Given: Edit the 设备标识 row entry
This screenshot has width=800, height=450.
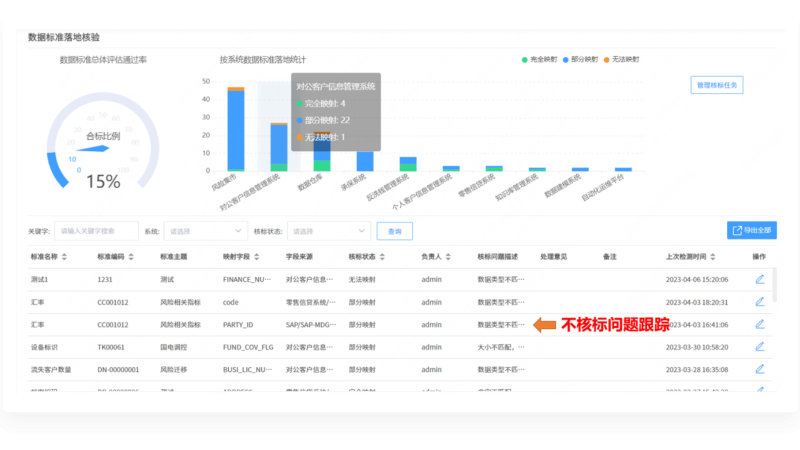Looking at the screenshot, I should click(x=760, y=346).
